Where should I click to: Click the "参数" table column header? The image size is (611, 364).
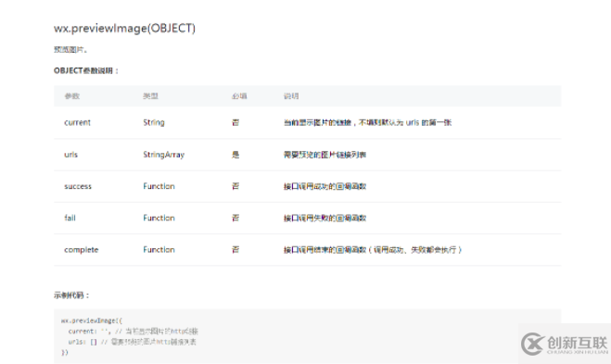tap(72, 95)
